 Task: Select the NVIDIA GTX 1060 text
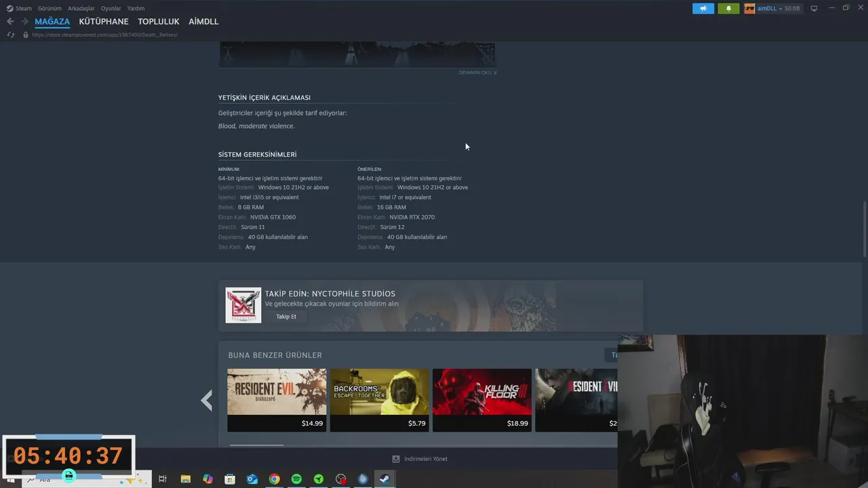tap(273, 218)
